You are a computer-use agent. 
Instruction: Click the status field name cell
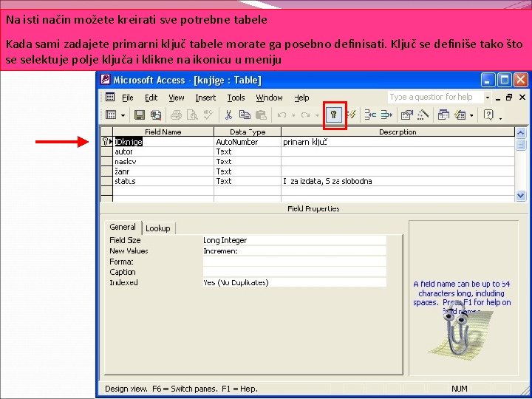coord(163,181)
